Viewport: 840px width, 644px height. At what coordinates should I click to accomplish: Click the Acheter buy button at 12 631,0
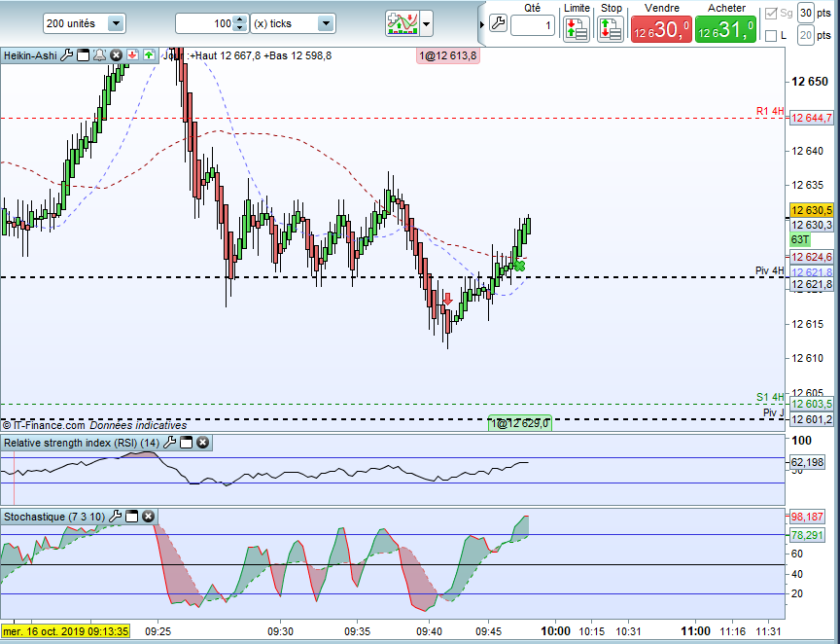click(726, 29)
